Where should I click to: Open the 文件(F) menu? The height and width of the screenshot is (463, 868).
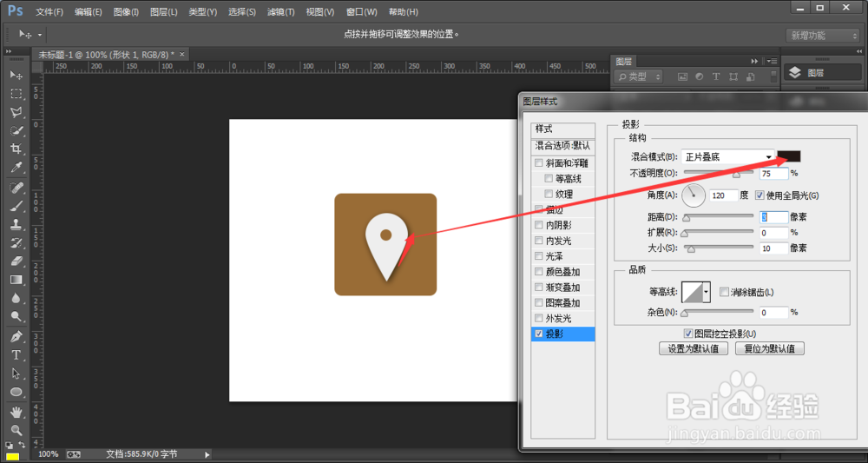(x=49, y=11)
